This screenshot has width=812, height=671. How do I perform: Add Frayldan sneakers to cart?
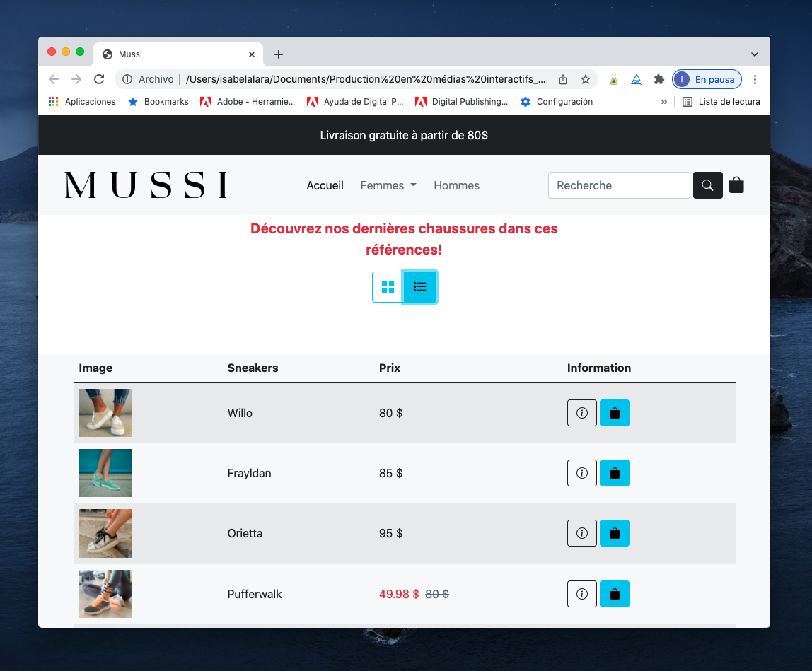(x=614, y=473)
